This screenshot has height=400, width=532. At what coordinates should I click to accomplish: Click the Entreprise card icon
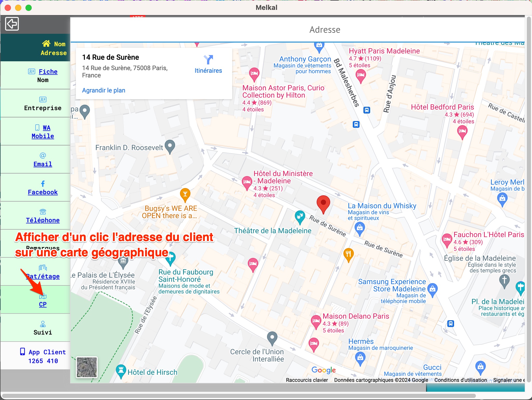pyautogui.click(x=43, y=99)
